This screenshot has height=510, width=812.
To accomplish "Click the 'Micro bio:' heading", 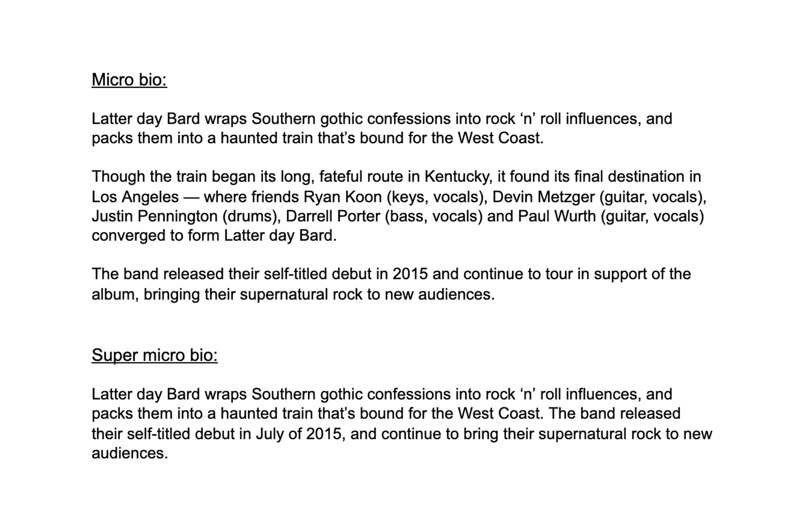I will 129,80.
